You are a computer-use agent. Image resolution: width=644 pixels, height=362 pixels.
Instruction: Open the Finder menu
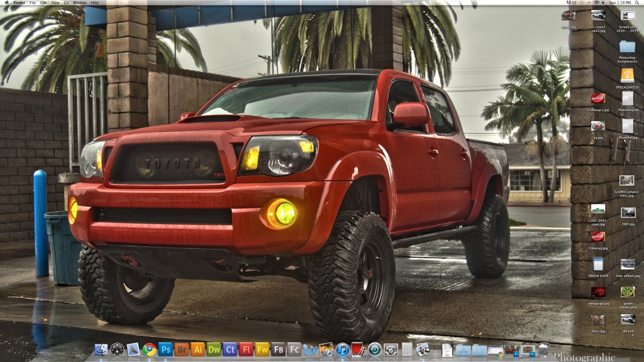pyautogui.click(x=19, y=3)
